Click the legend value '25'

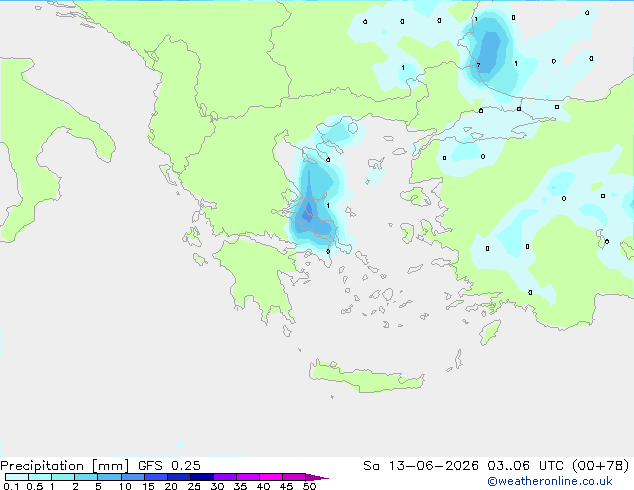pos(194,486)
